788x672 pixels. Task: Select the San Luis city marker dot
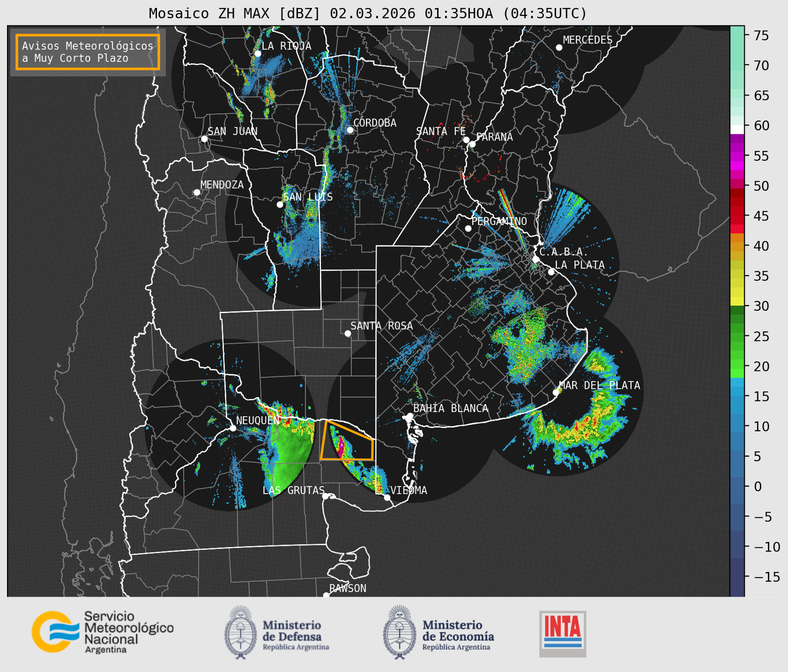click(280, 205)
